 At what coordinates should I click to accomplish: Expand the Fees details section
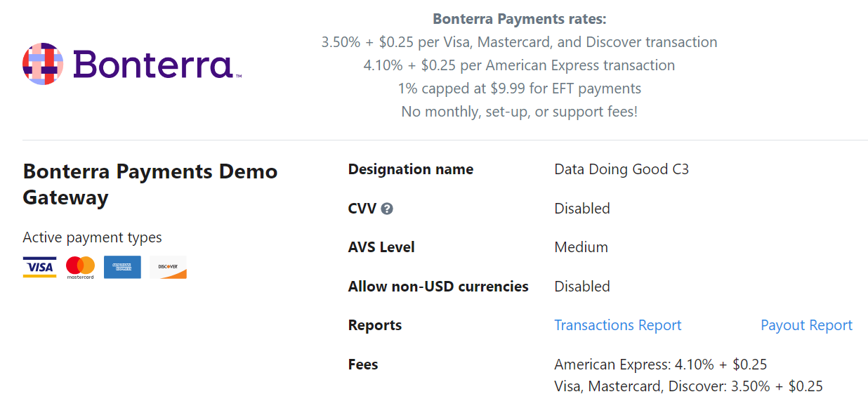coord(362,364)
